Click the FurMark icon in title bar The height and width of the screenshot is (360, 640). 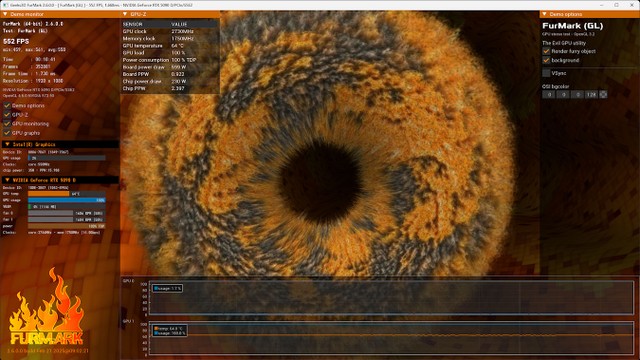[5, 5]
